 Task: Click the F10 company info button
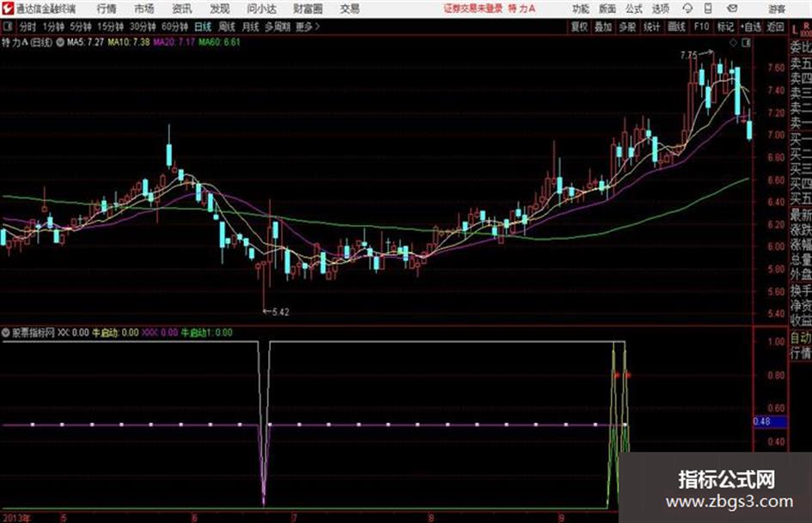702,27
